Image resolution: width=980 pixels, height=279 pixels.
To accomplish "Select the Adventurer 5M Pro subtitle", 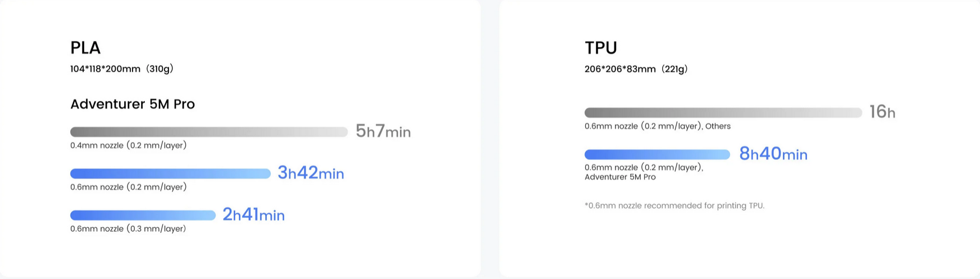I will click(133, 104).
